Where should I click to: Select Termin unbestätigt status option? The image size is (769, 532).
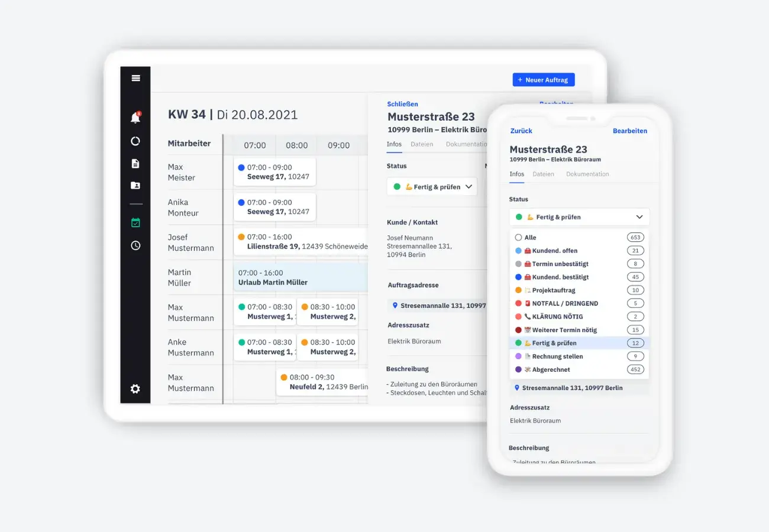click(580, 264)
